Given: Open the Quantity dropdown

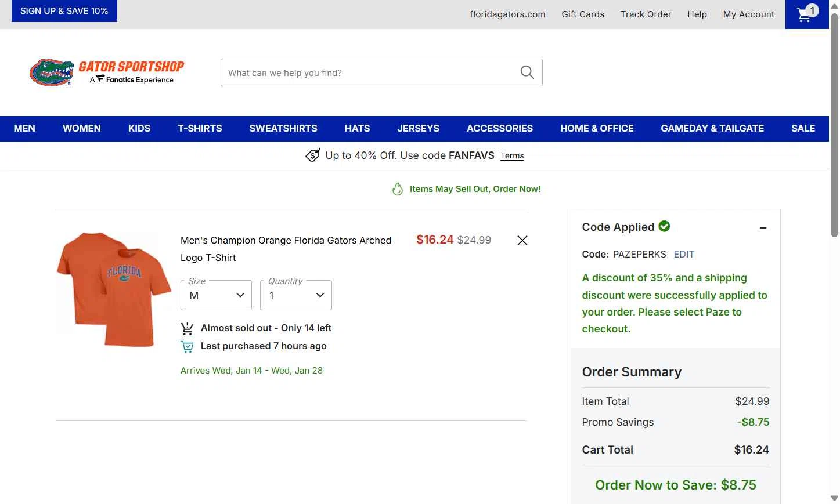Looking at the screenshot, I should click(x=296, y=295).
